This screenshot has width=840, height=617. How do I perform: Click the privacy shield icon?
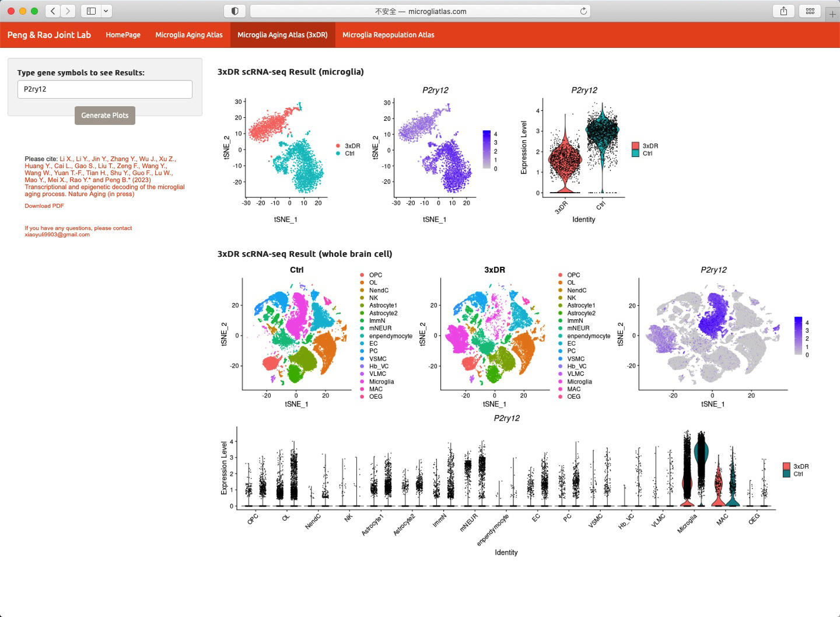(235, 11)
